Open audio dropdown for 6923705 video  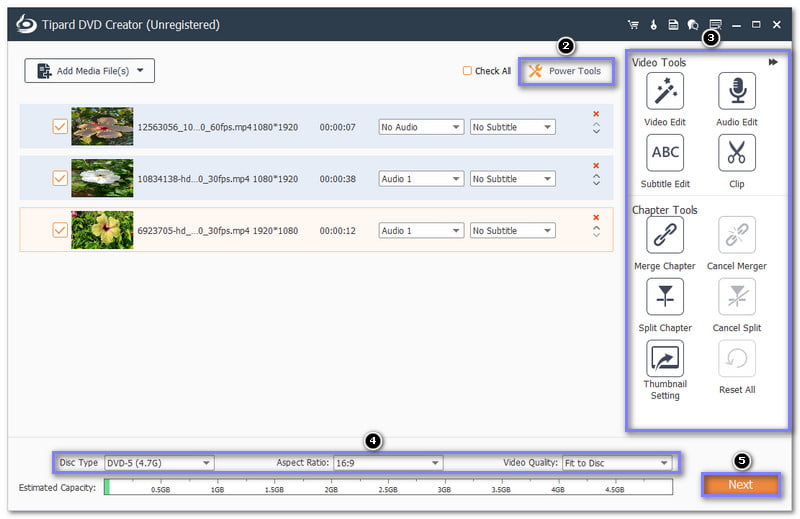421,231
